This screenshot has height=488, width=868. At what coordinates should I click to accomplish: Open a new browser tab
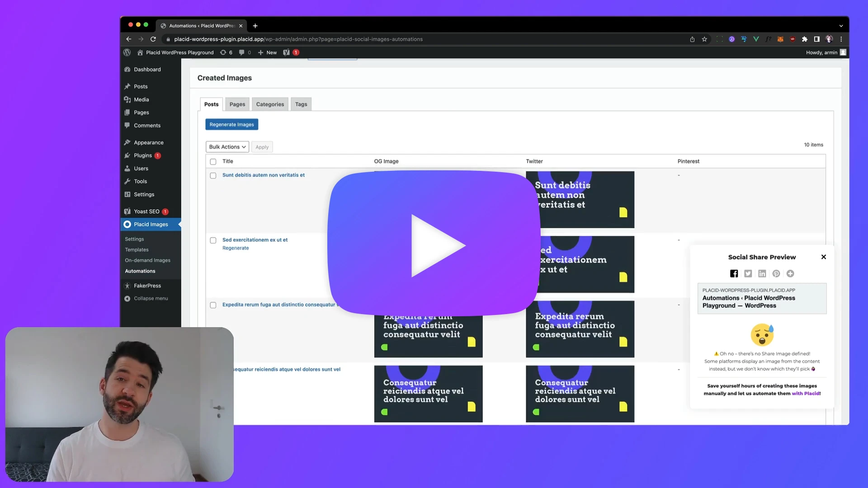(255, 26)
